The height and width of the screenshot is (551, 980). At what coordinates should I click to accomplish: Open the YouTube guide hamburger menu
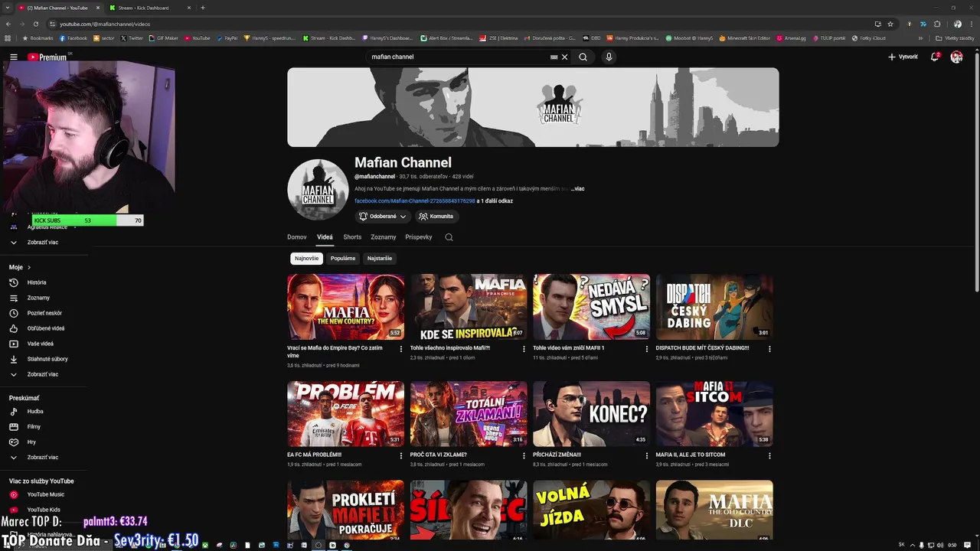[13, 57]
